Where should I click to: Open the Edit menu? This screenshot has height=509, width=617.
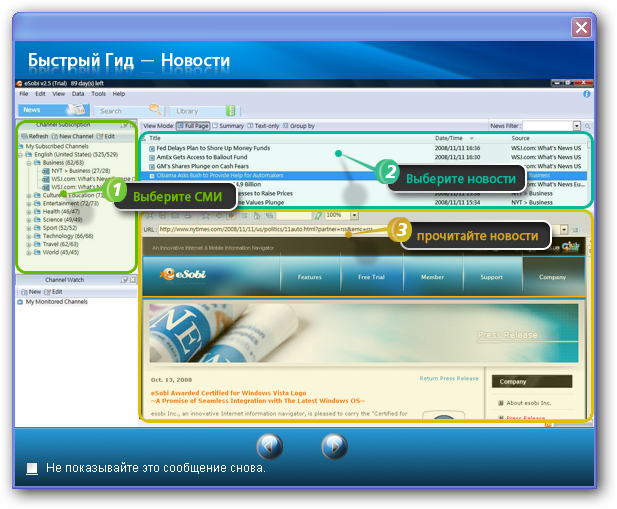point(40,94)
